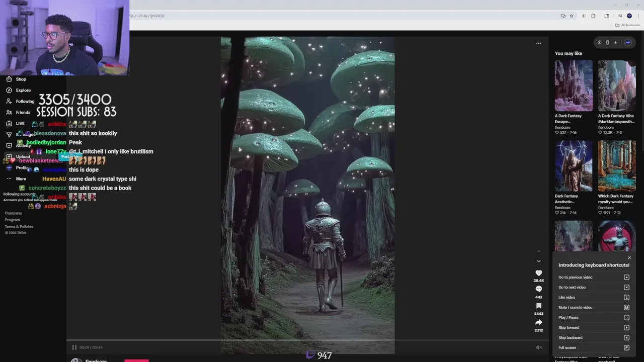Bookmark this page with the star icon
The width and height of the screenshot is (644, 362).
click(572, 16)
